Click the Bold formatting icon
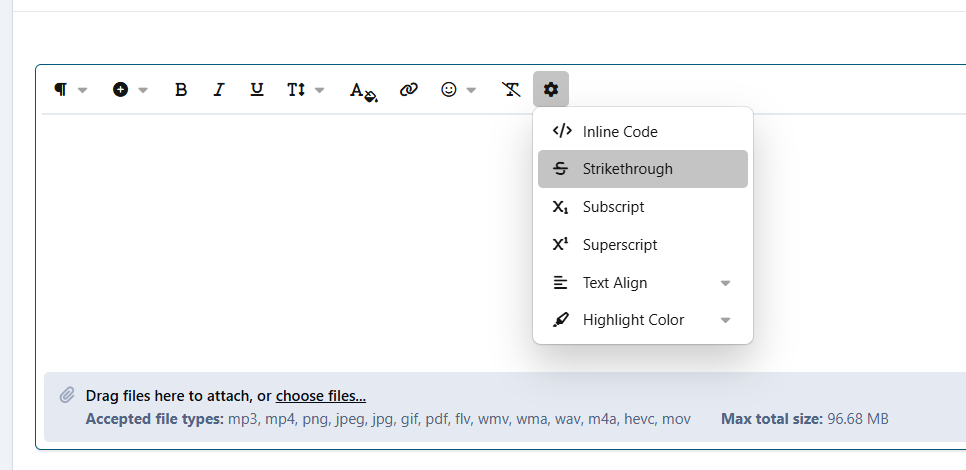 coord(181,90)
